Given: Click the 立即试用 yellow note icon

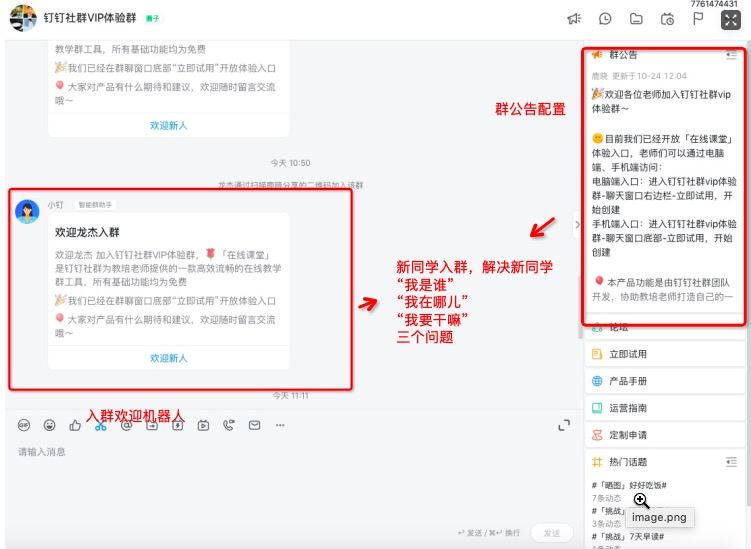Looking at the screenshot, I should (x=597, y=354).
